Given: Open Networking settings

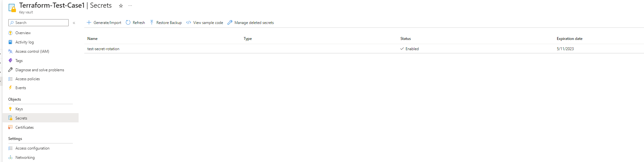Looking at the screenshot, I should [x=25, y=158].
